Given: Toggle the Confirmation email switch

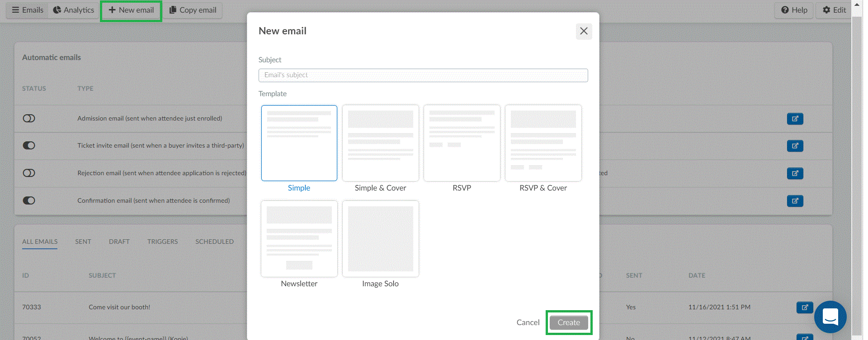Looking at the screenshot, I should pos(29,200).
